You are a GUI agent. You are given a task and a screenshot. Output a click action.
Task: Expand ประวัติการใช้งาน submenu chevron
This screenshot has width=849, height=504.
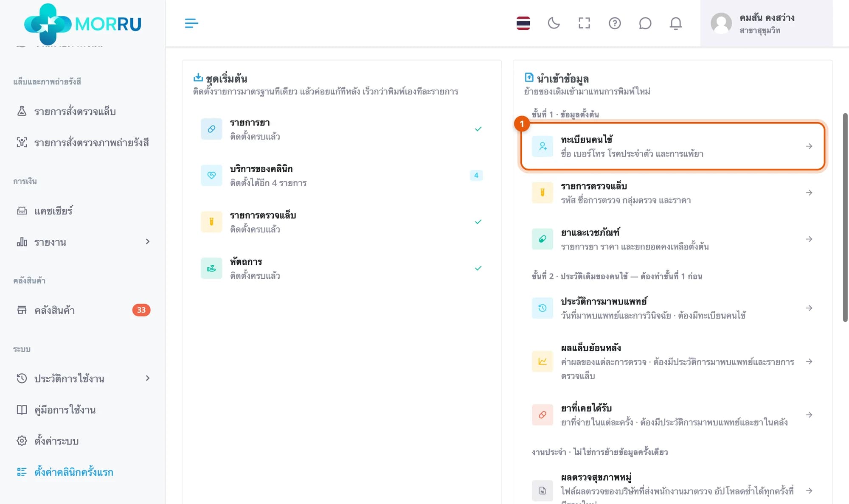point(147,378)
